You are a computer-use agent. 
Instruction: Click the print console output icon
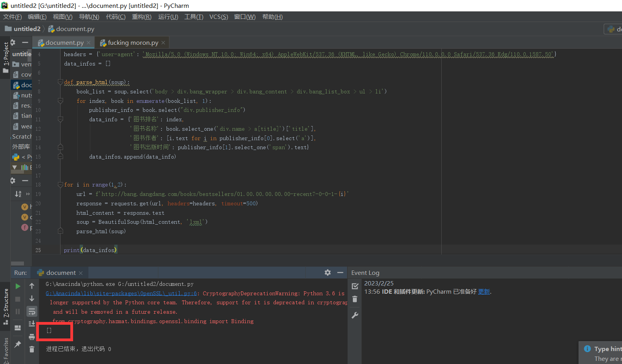(32, 337)
